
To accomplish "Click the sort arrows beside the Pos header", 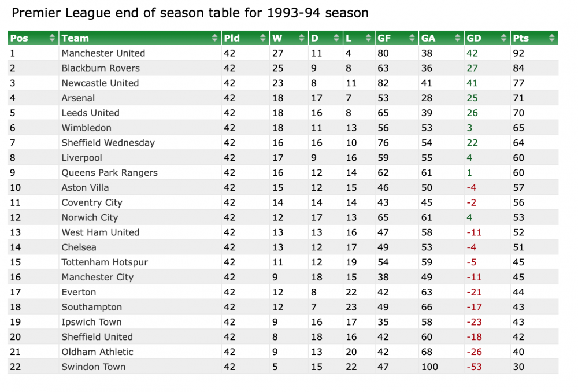I will [x=52, y=38].
